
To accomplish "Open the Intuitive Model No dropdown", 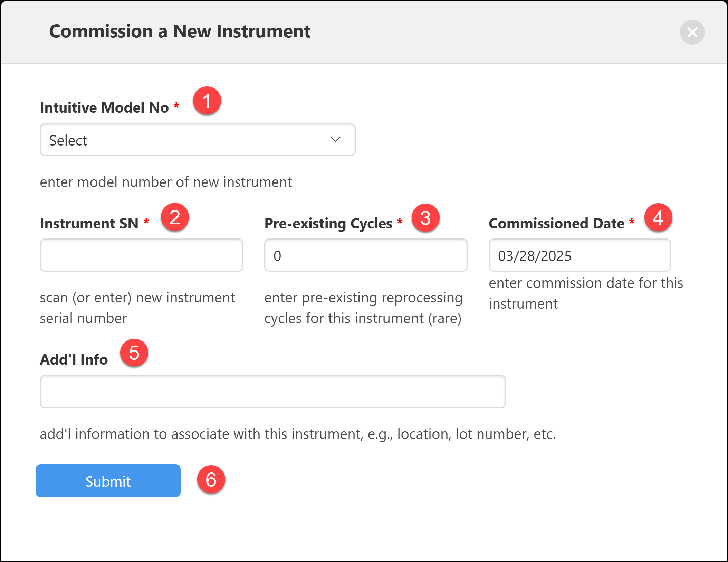I will pos(197,140).
